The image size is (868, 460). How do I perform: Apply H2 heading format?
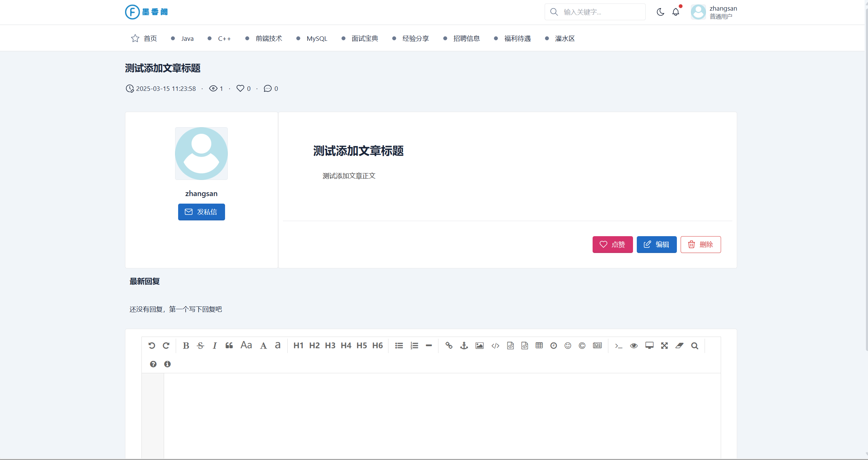tap(314, 346)
